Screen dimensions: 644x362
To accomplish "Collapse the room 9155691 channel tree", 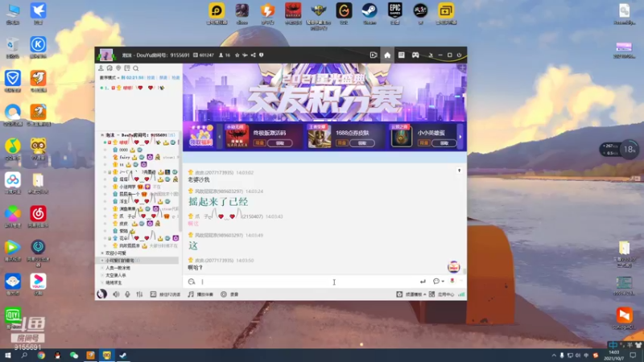I will coord(102,135).
